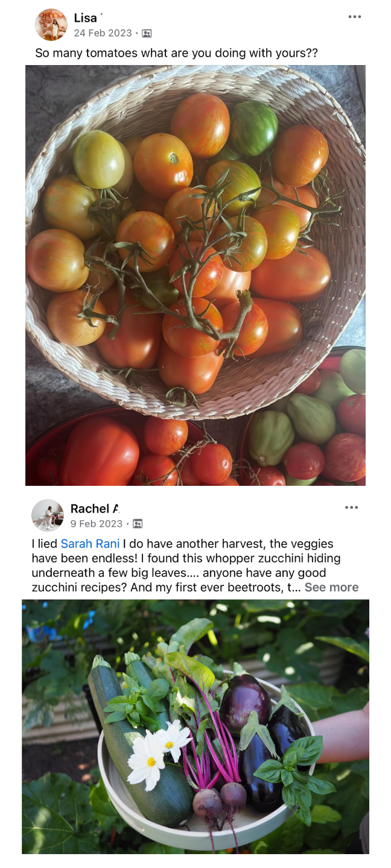Click the audience icon beside 24 Feb 2023
This screenshot has width=391, height=868.
(x=147, y=33)
